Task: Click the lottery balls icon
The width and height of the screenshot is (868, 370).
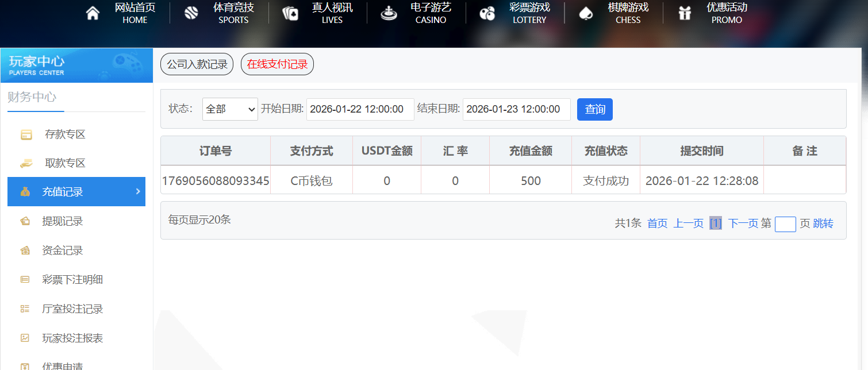Action: click(x=487, y=13)
